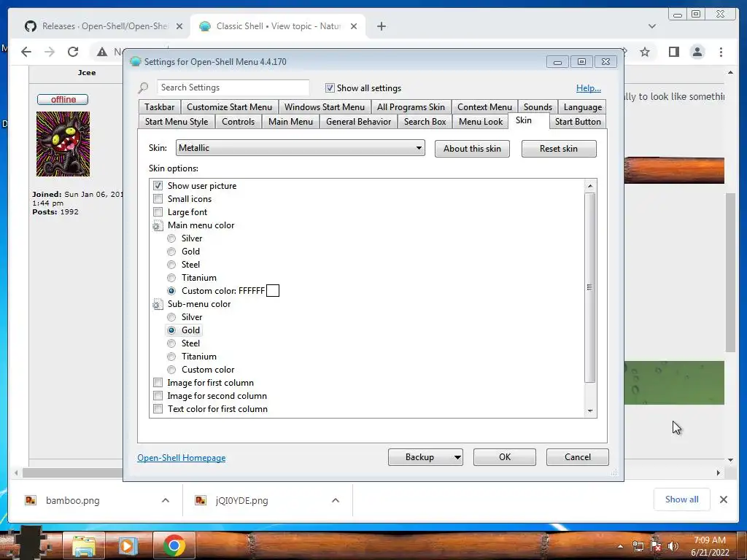Click the Not secure warning icon
This screenshot has height=560, width=747.
[x=102, y=52]
